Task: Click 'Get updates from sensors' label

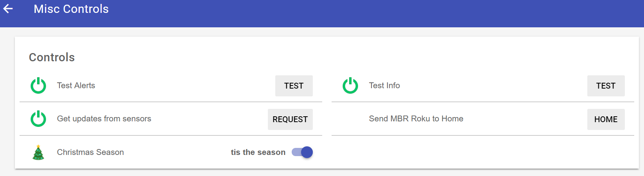Action: click(104, 119)
